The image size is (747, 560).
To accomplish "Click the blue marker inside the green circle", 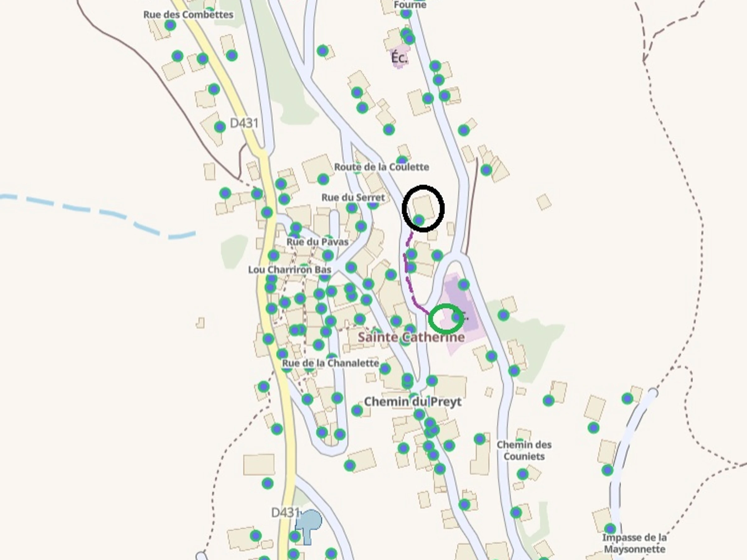I will point(457,317).
